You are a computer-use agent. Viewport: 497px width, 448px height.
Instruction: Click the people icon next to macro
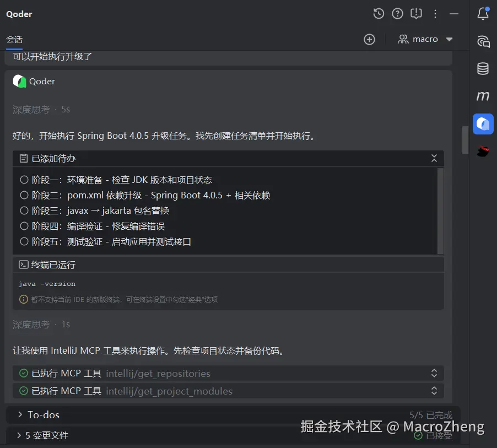[x=403, y=39]
